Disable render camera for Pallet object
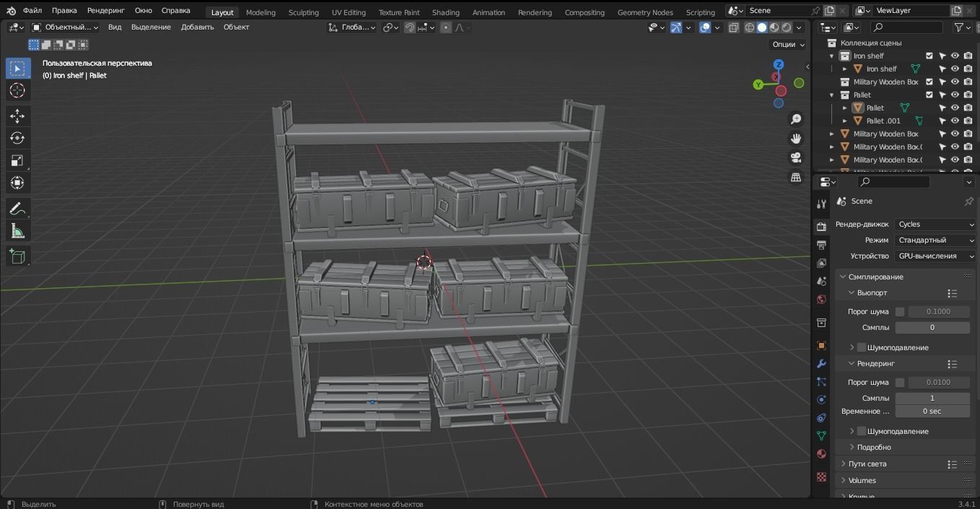Viewport: 980px width, 509px height. (x=968, y=108)
